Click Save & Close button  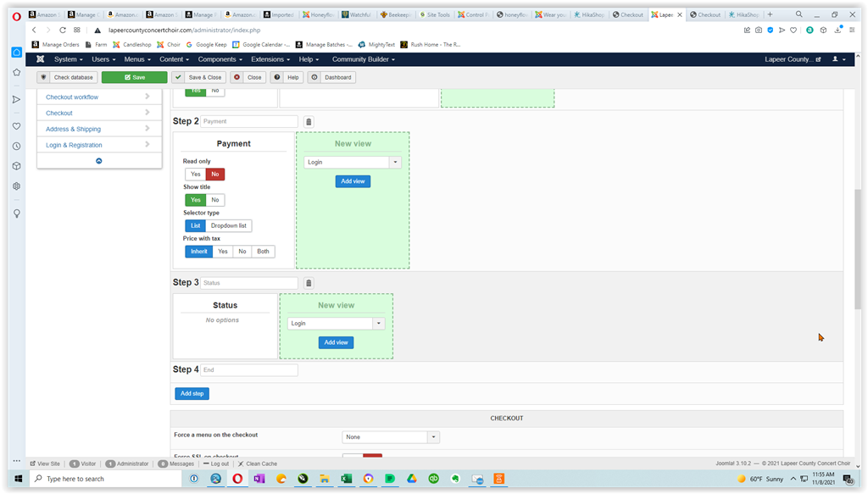(x=199, y=77)
